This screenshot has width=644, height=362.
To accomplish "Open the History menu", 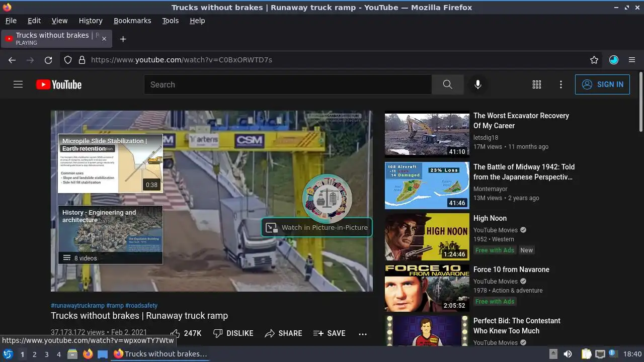I will tap(91, 21).
